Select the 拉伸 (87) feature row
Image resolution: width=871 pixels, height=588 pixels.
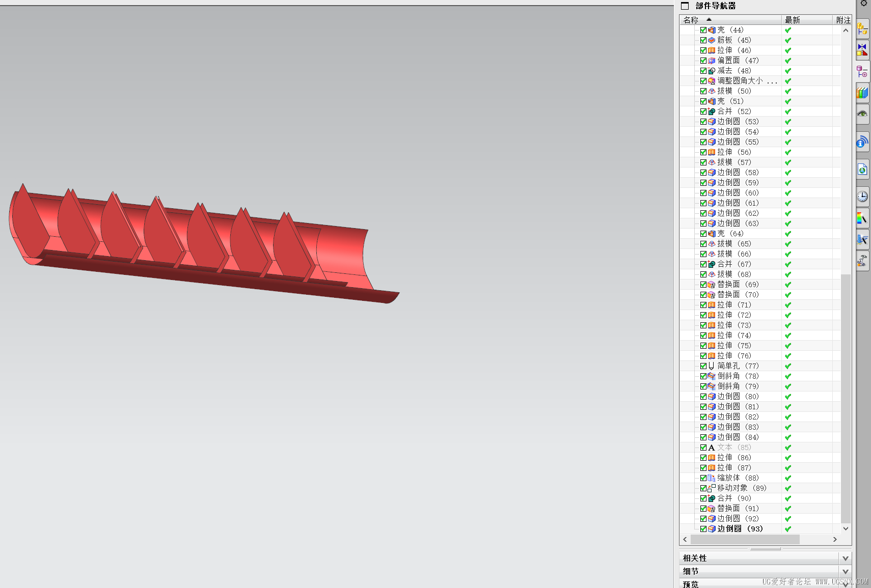pyautogui.click(x=760, y=468)
